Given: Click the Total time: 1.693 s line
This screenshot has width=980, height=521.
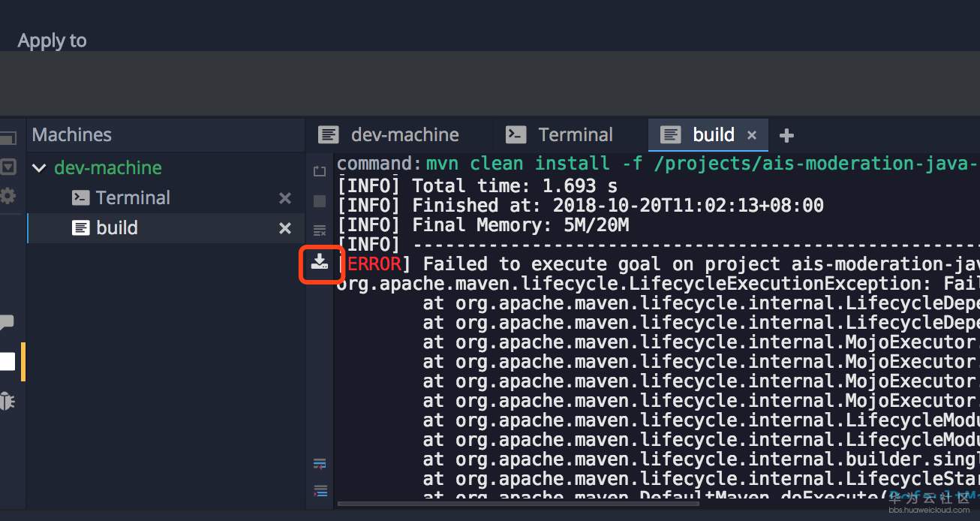Looking at the screenshot, I should click(x=477, y=185).
